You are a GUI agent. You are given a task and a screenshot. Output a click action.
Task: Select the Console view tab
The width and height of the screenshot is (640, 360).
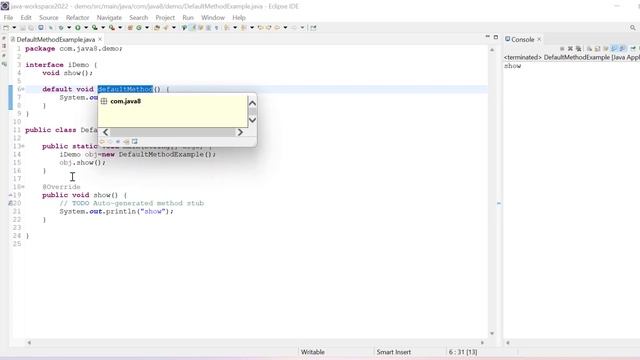pos(522,40)
